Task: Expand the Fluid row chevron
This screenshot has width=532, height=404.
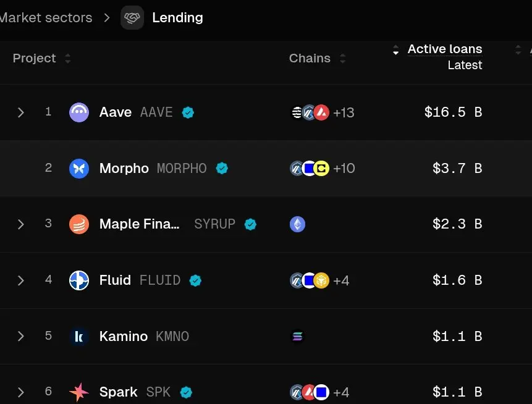Action: (20, 280)
